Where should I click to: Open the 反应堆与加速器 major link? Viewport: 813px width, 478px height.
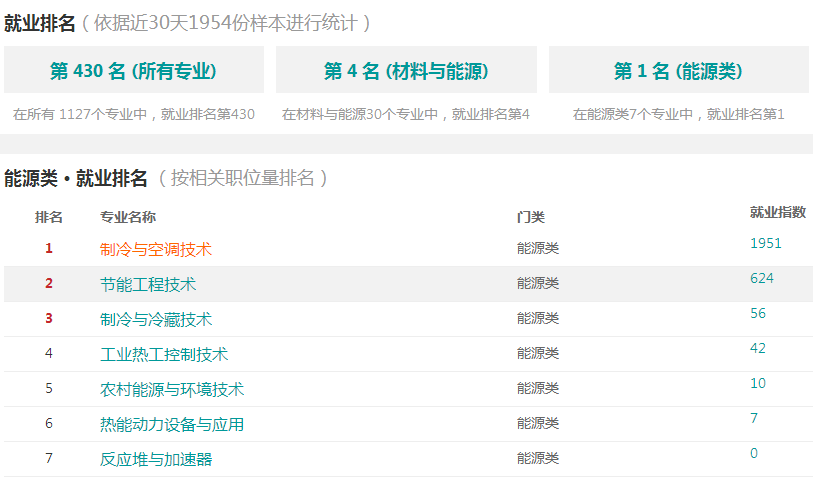pyautogui.click(x=156, y=459)
